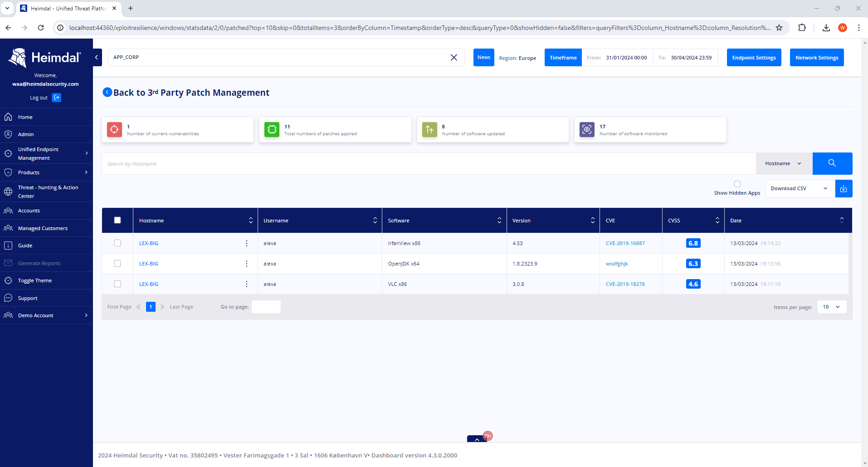The width and height of the screenshot is (868, 467).
Task: Click the current vulnerabilities red icon
Action: click(114, 129)
